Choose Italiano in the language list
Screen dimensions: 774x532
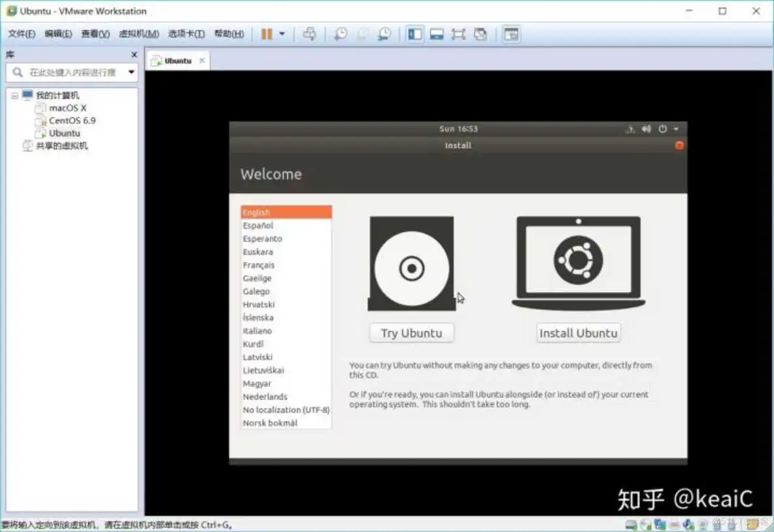[257, 331]
